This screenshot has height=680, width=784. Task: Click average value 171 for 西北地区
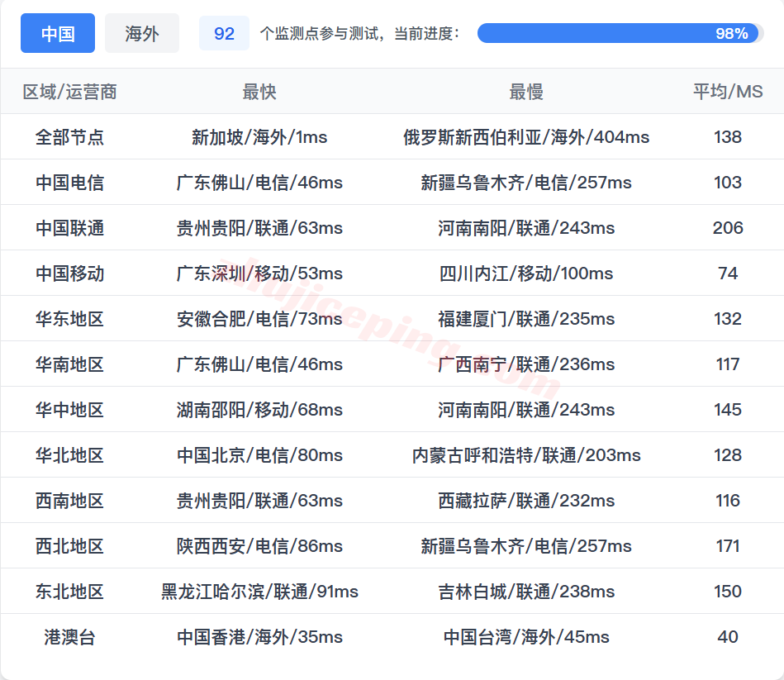[x=728, y=546]
